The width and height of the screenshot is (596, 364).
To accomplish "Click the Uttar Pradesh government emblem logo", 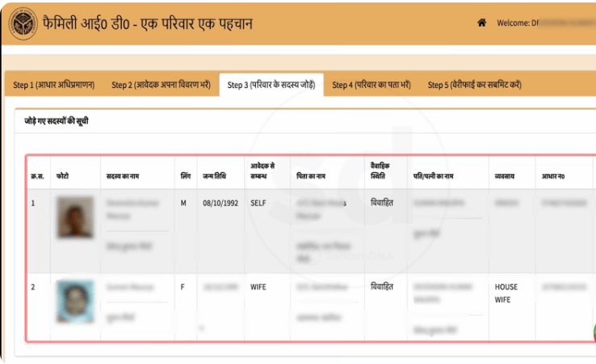I will click(x=23, y=23).
